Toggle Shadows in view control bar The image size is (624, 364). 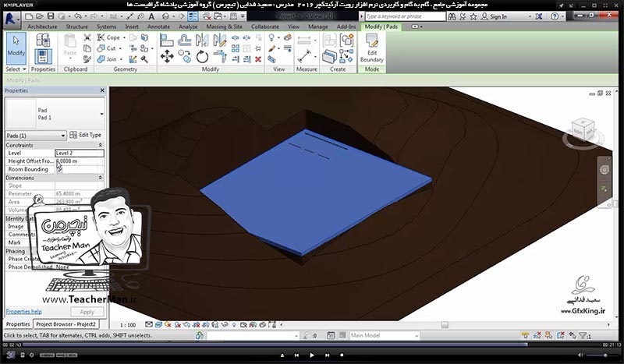pyautogui.click(x=178, y=324)
